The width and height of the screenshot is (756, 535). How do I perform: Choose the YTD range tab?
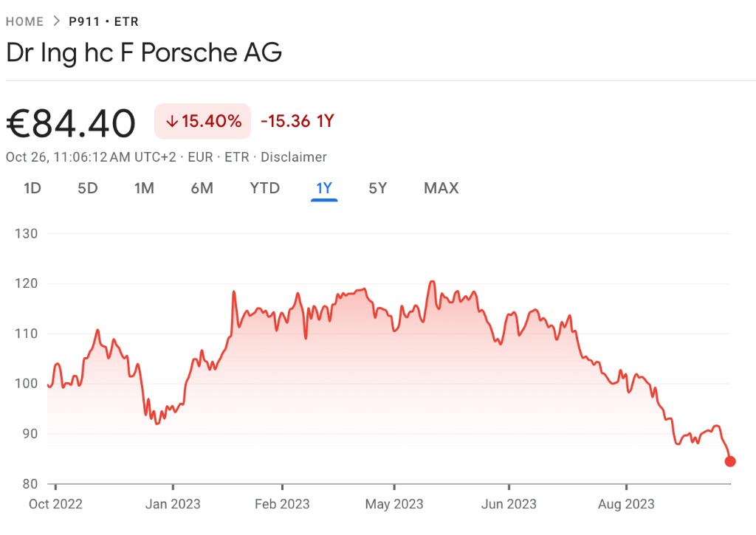tap(265, 188)
